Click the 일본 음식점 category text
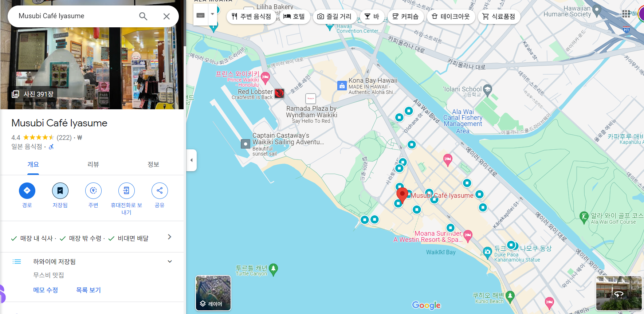This screenshot has width=644, height=314. (x=27, y=147)
